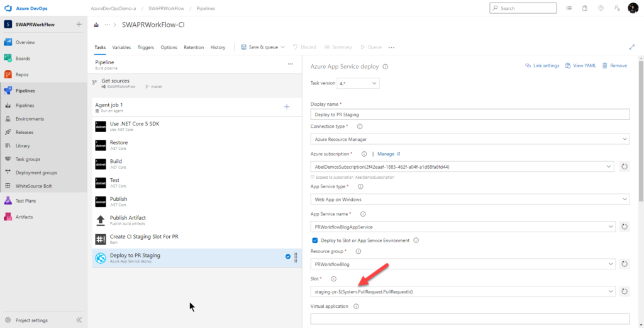Refresh the Azure subscription list
This screenshot has width=644, height=328.
tap(625, 167)
